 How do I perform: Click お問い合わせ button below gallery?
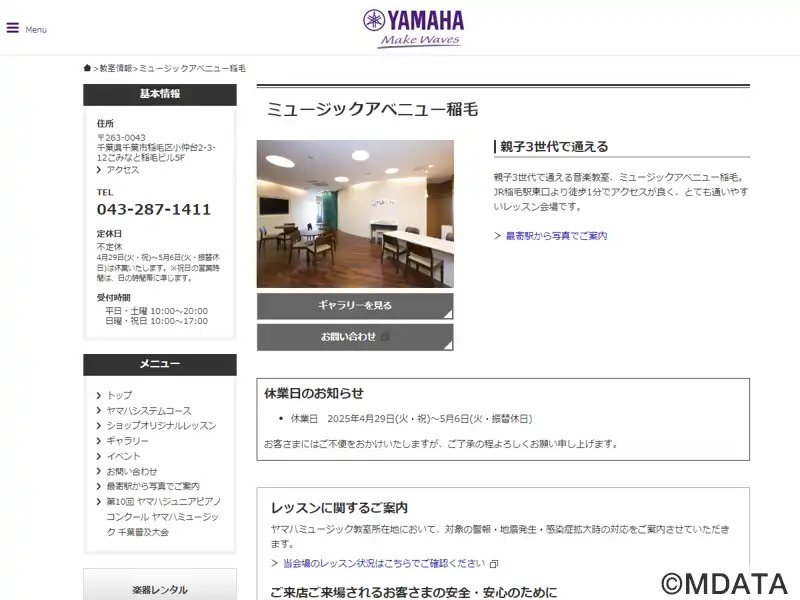click(x=355, y=337)
